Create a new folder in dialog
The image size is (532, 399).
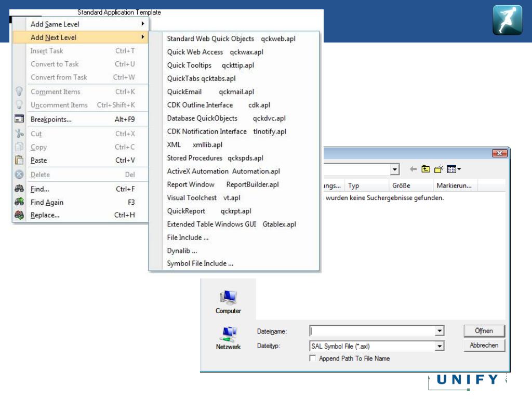coord(438,169)
